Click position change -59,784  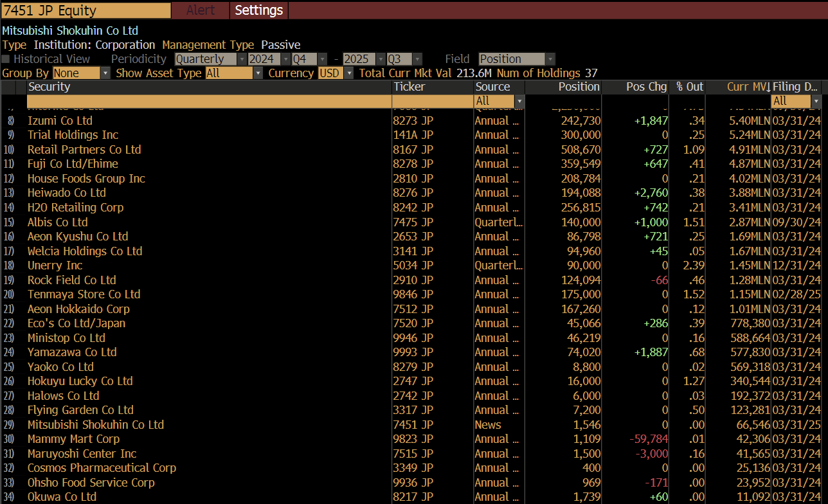coord(648,439)
